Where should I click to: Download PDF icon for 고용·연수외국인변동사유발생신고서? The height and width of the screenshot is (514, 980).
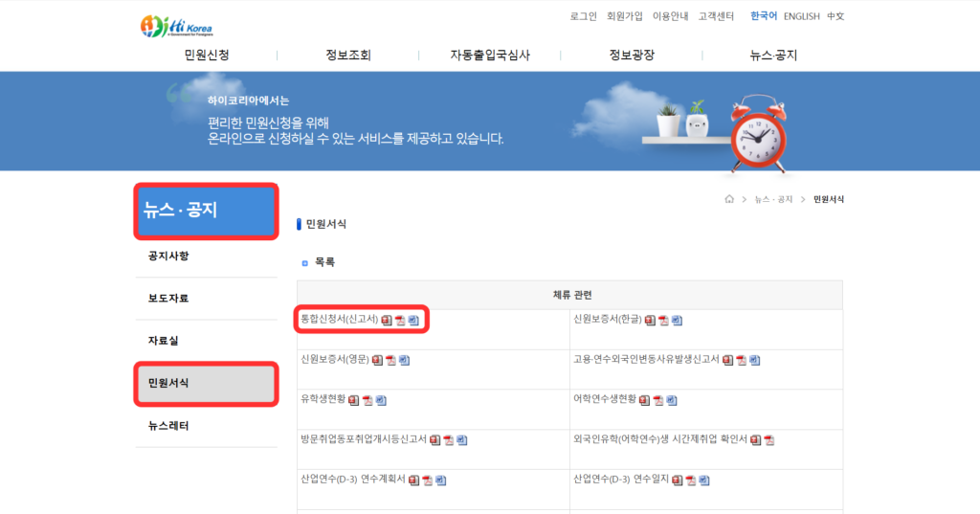(x=742, y=360)
